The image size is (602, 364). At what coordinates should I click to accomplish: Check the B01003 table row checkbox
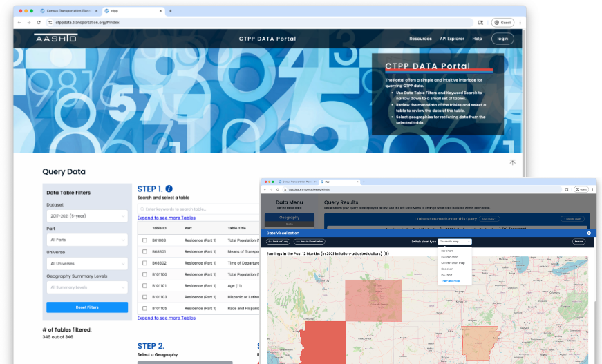(144, 240)
